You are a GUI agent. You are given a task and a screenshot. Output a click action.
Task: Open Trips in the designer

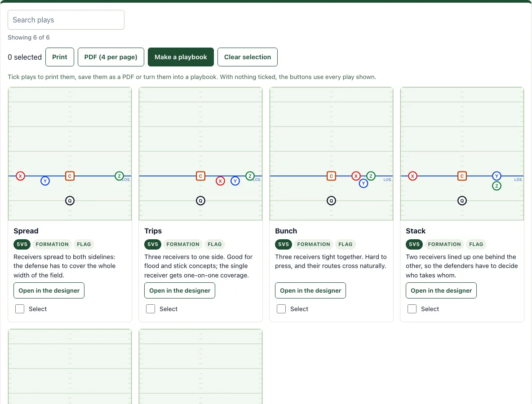[x=180, y=290]
